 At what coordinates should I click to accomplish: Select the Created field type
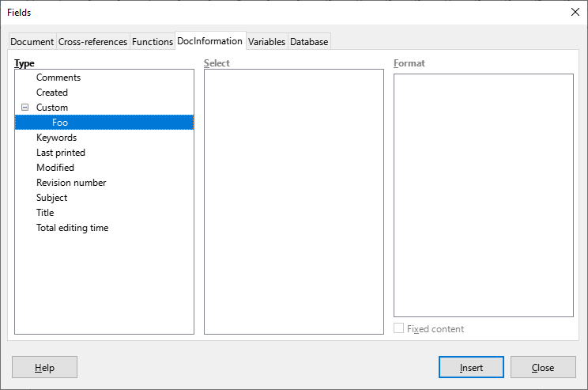click(52, 93)
